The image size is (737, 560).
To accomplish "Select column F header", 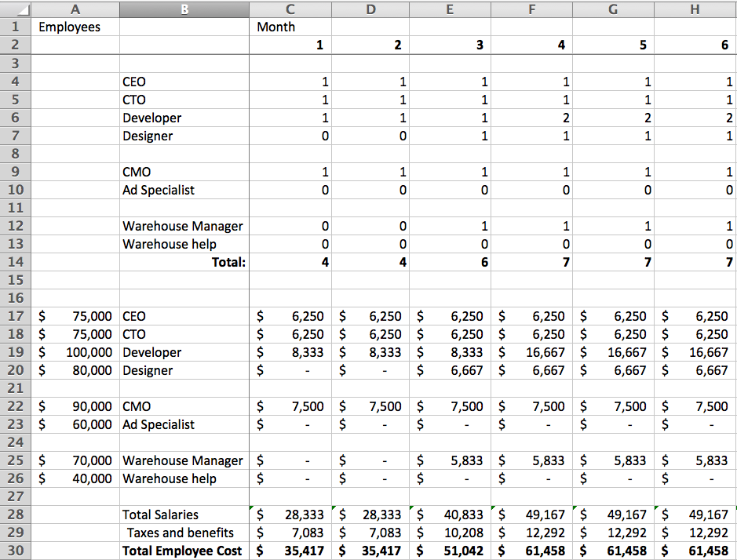I will click(531, 9).
